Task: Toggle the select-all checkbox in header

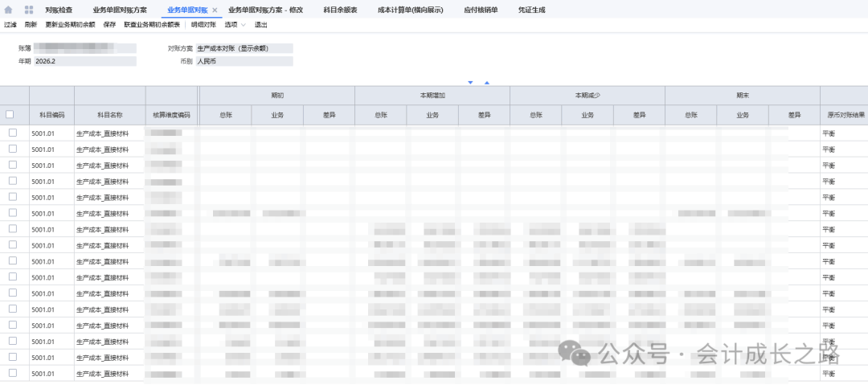Action: [10, 115]
